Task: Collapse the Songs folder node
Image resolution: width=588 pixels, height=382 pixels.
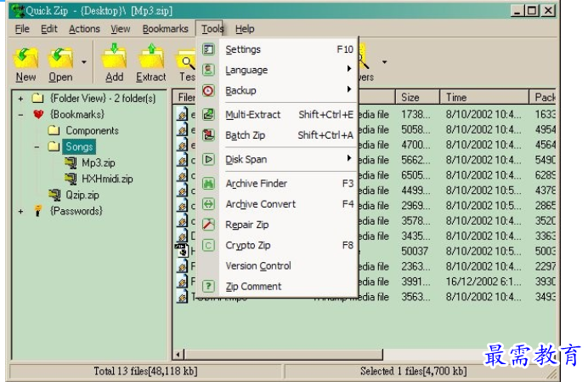Action: [37, 147]
